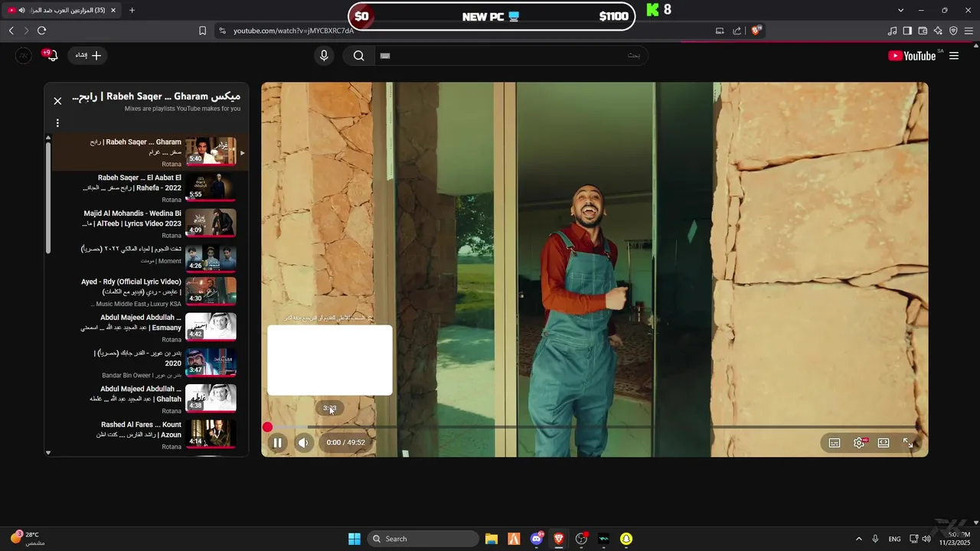
Task: Play Abdul Majeed Abdullah Ghaltah 4:38 thumbnail
Action: click(x=211, y=398)
